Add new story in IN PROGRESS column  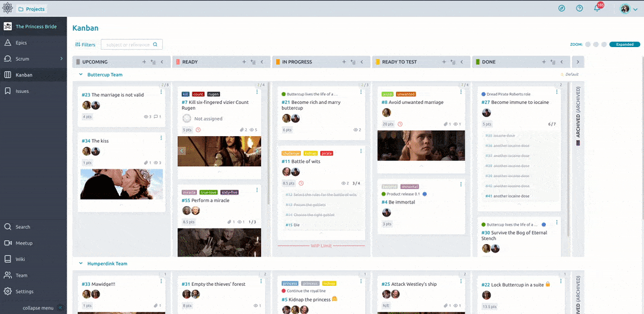pyautogui.click(x=344, y=62)
